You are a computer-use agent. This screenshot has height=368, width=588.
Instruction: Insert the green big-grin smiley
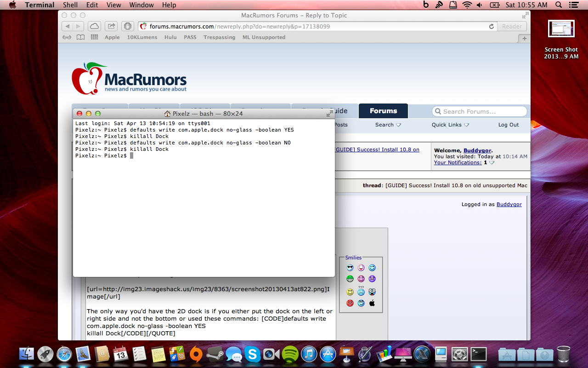tap(350, 279)
